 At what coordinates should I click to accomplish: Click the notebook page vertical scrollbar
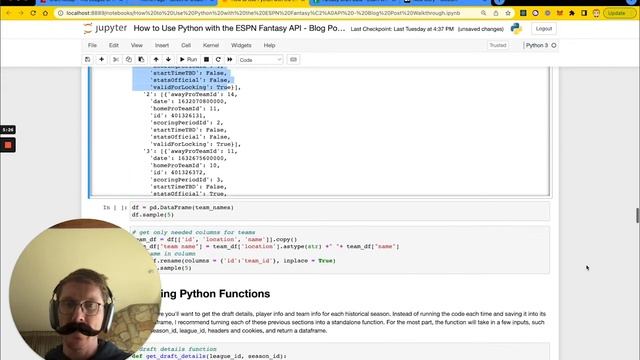pos(638,215)
